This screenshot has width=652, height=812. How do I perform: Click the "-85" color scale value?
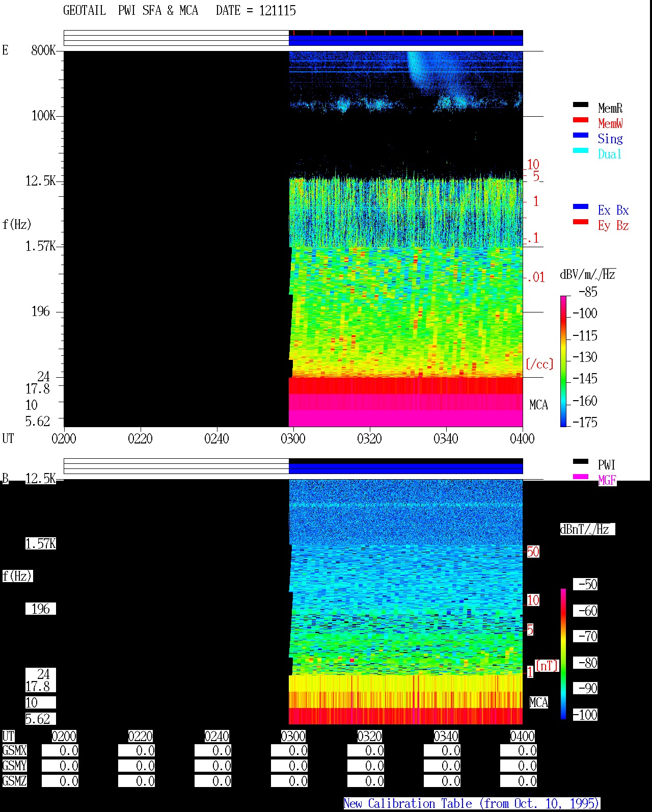pyautogui.click(x=588, y=292)
